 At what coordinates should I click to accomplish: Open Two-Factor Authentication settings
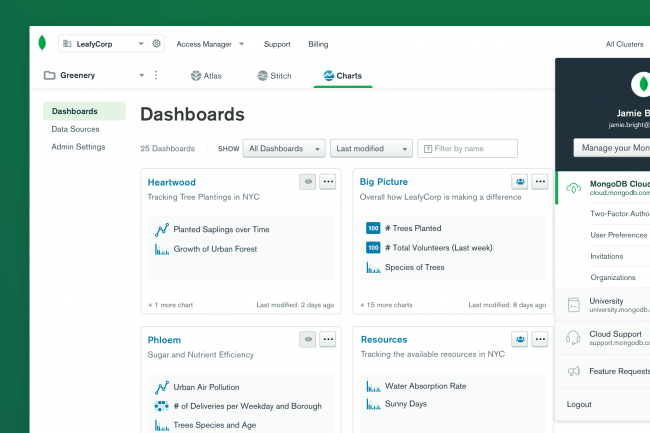click(x=620, y=213)
